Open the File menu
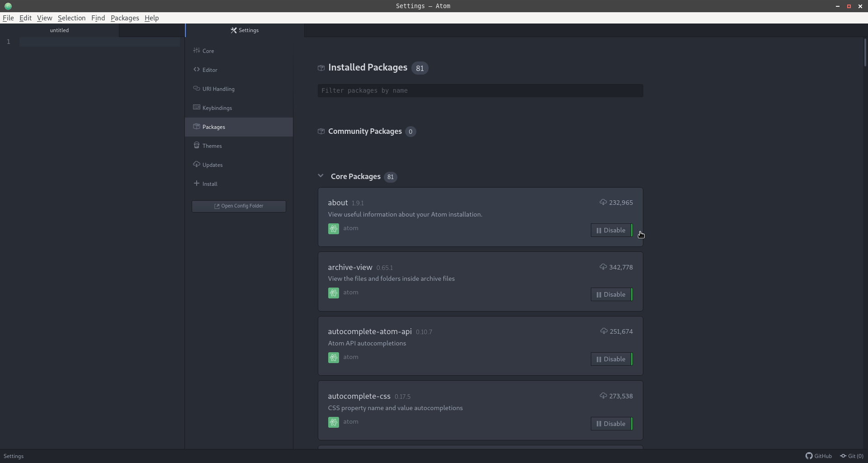The width and height of the screenshot is (868, 463). [x=8, y=18]
